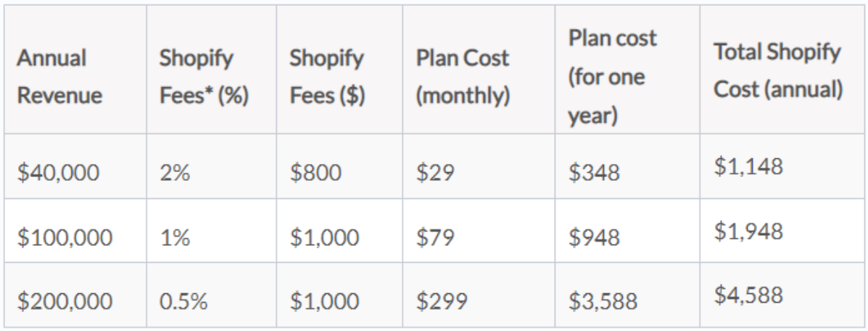
Task: Select the $4,588 total cost cell
Action: pos(782,295)
